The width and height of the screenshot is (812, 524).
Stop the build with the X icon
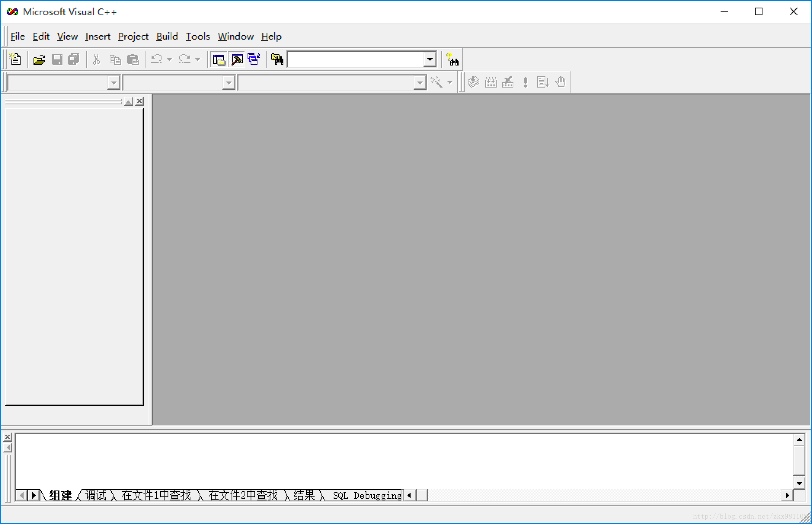[x=508, y=82]
